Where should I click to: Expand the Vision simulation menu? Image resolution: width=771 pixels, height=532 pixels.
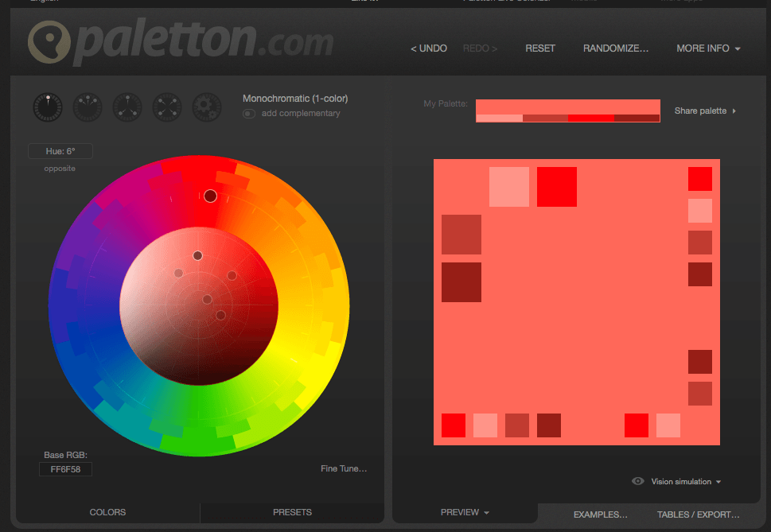(x=687, y=481)
